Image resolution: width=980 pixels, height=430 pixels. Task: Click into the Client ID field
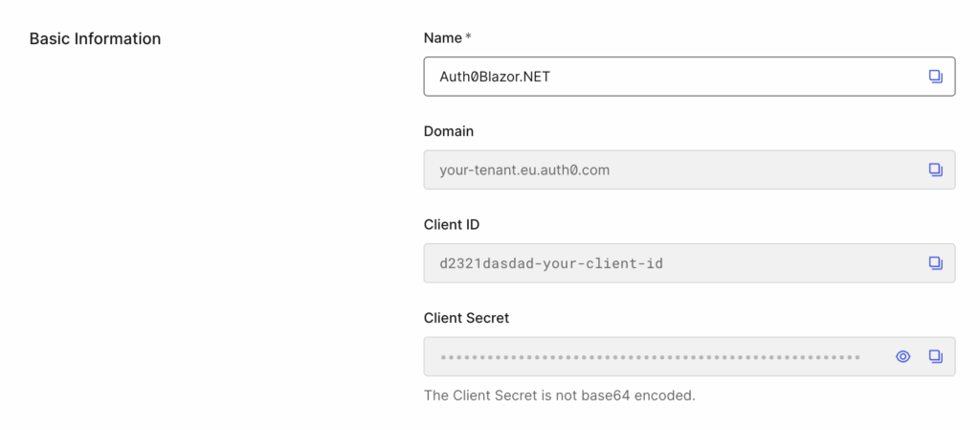tap(689, 263)
